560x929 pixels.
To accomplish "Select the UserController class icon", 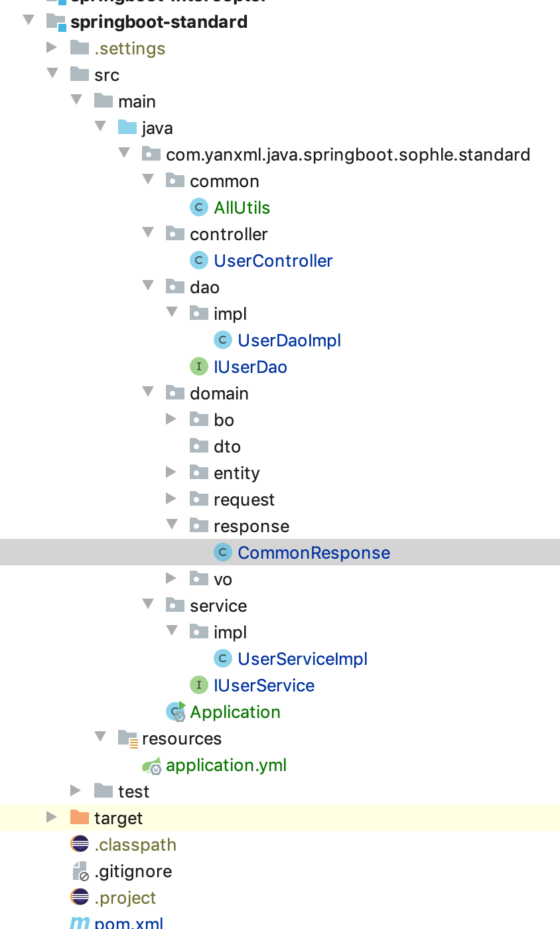I will [x=198, y=260].
